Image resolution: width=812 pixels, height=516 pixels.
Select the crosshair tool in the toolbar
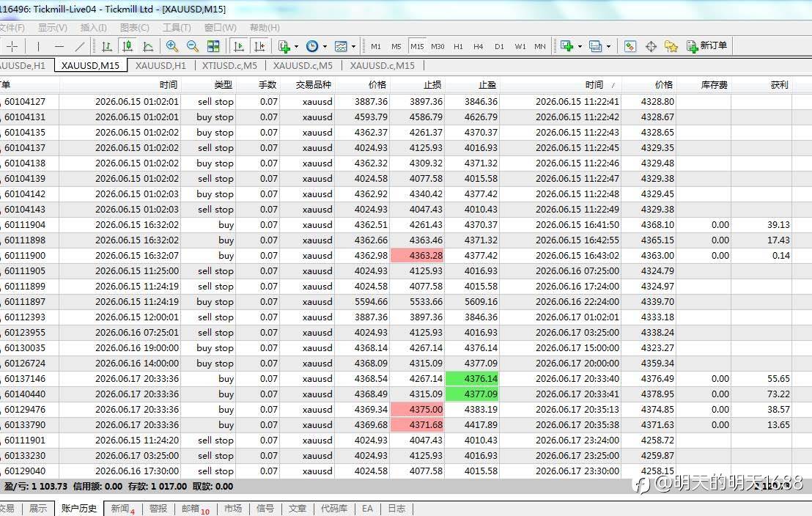coord(12,46)
